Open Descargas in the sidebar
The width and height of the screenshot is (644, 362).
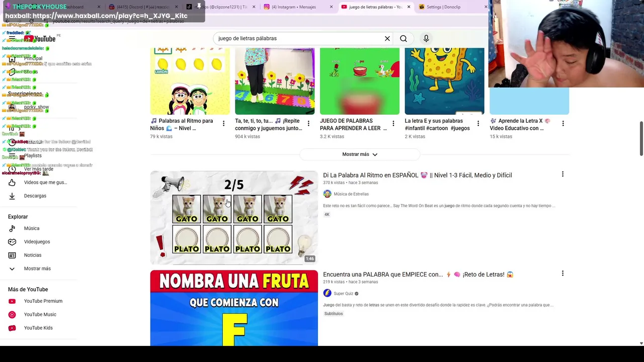tap(35, 196)
